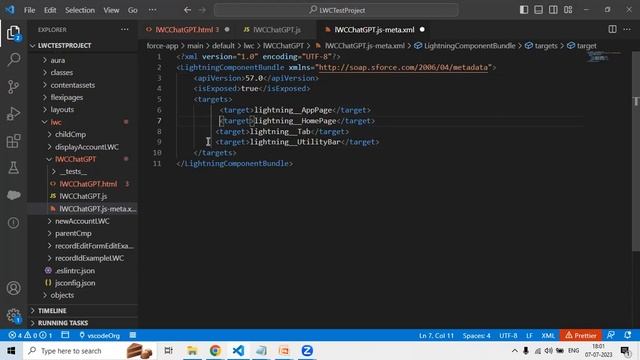
Task: Expand the classes folder
Action: coord(62,72)
